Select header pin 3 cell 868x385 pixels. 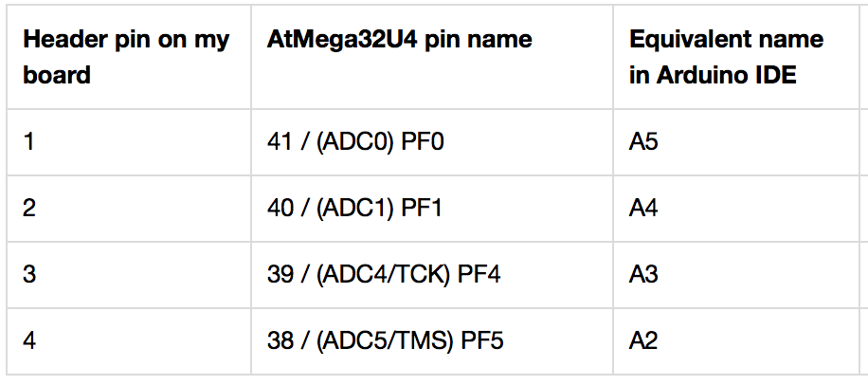point(129,275)
